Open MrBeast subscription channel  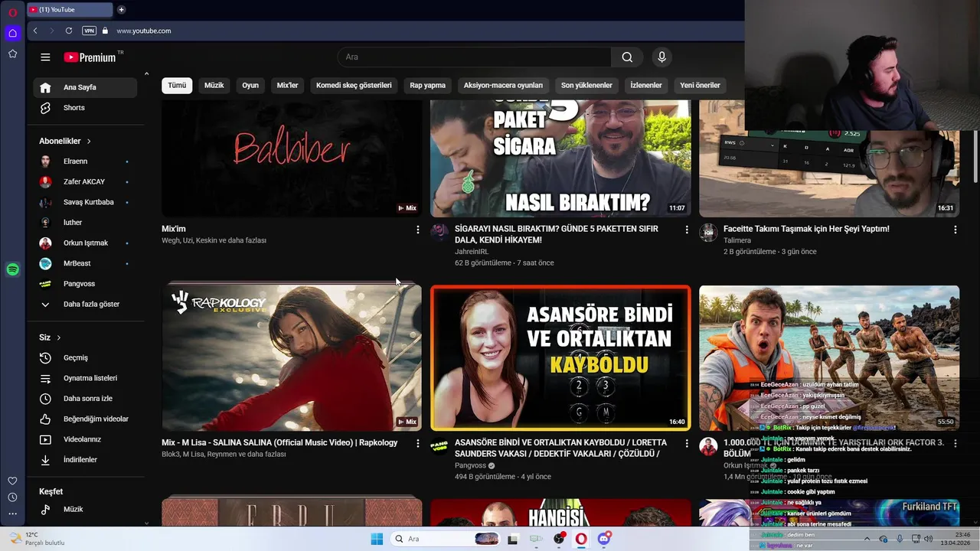(x=85, y=263)
